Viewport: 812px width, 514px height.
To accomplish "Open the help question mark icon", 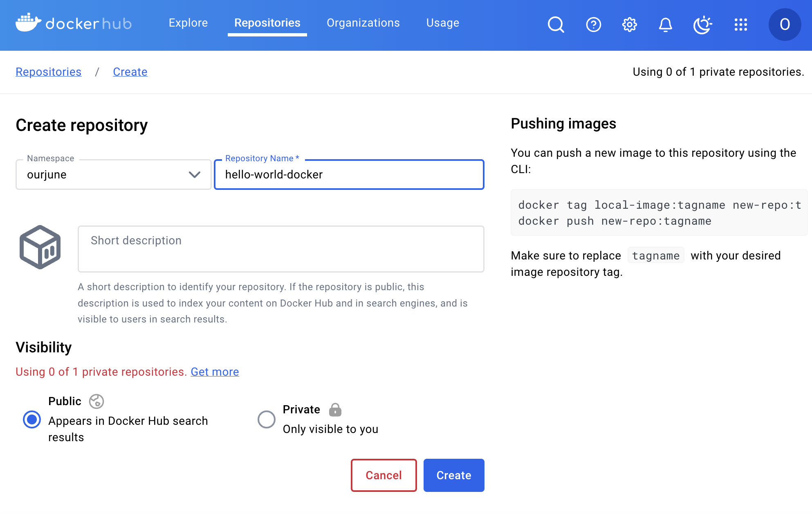I will click(593, 25).
